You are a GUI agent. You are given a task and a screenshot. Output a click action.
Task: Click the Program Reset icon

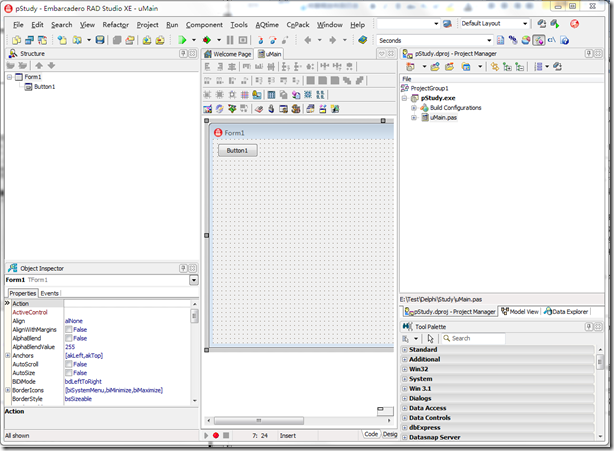point(243,40)
